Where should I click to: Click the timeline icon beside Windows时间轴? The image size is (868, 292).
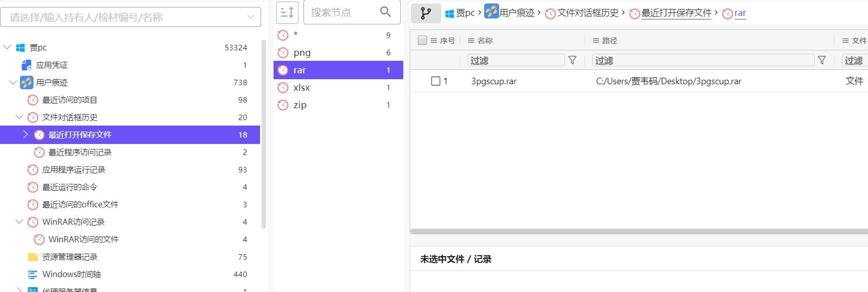tap(33, 274)
